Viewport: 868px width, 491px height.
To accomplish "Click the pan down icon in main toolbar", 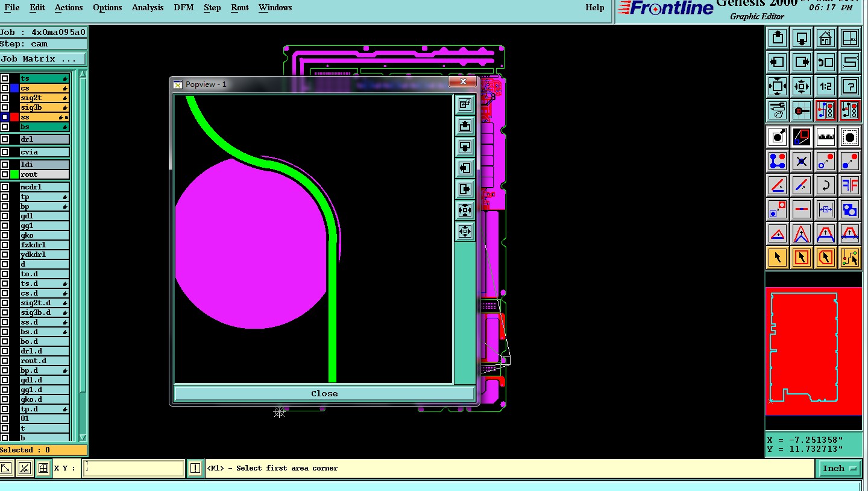I will (x=802, y=39).
